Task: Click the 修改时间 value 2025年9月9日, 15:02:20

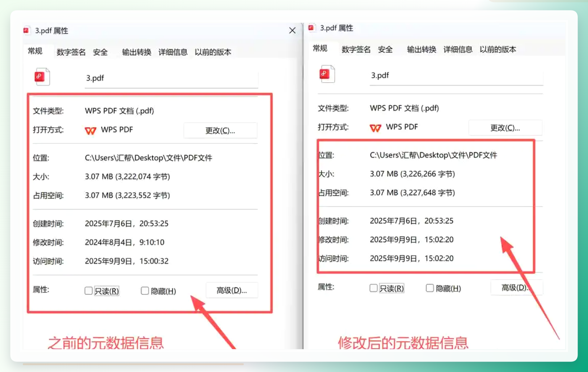Action: tap(412, 240)
